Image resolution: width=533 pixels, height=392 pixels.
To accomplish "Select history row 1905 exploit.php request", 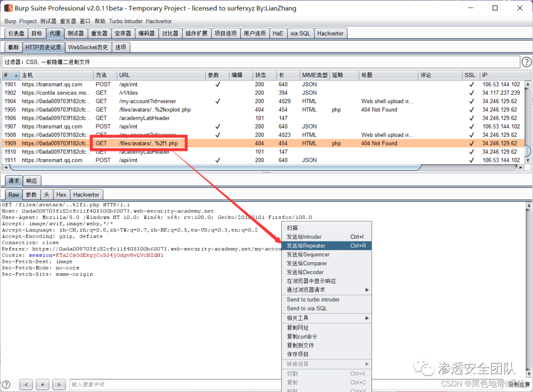I will point(264,110).
